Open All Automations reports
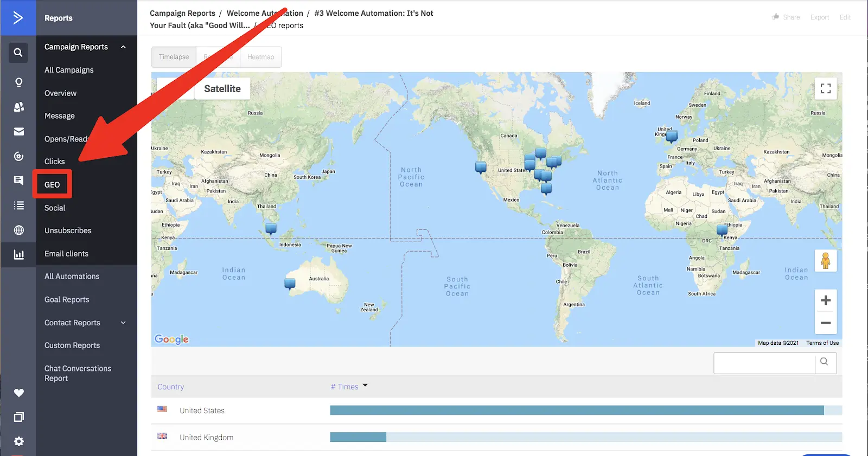The image size is (868, 456). coord(72,277)
